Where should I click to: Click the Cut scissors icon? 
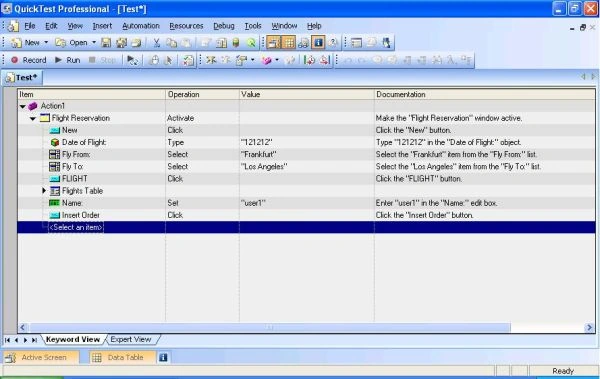tap(156, 42)
